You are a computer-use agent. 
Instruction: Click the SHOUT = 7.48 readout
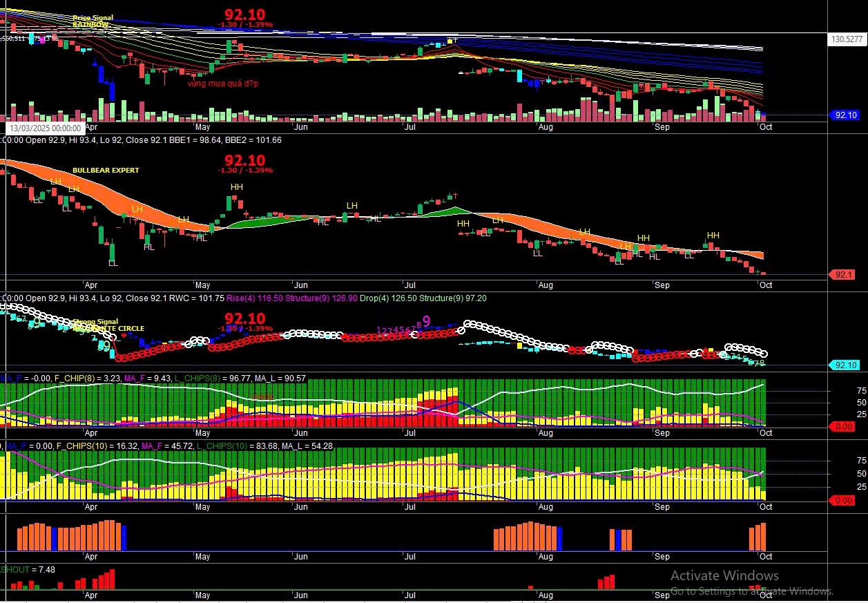pyautogui.click(x=28, y=570)
